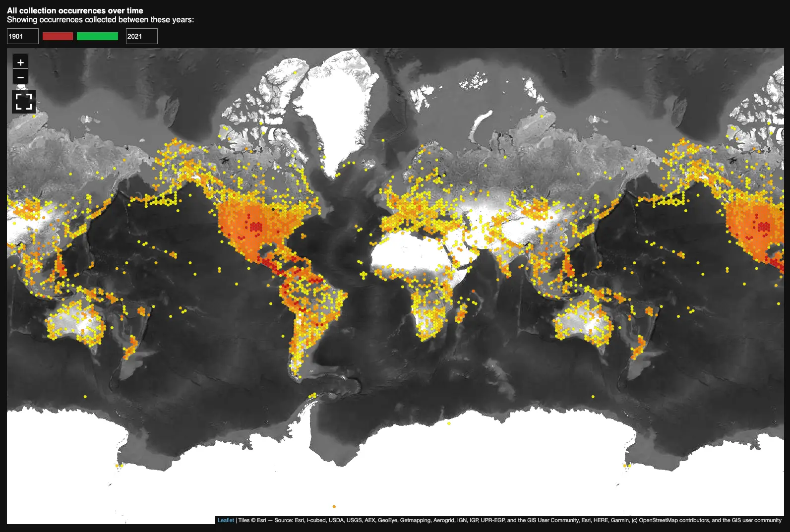Click the lone orange dot in Antarctica
This screenshot has height=532, width=790.
(334, 507)
